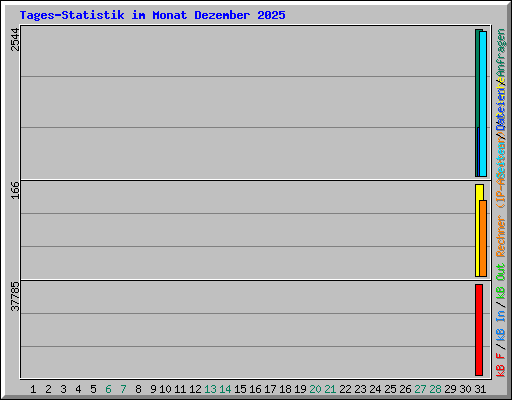
Task: Click the y-axis value 2544
Action: 15,39
